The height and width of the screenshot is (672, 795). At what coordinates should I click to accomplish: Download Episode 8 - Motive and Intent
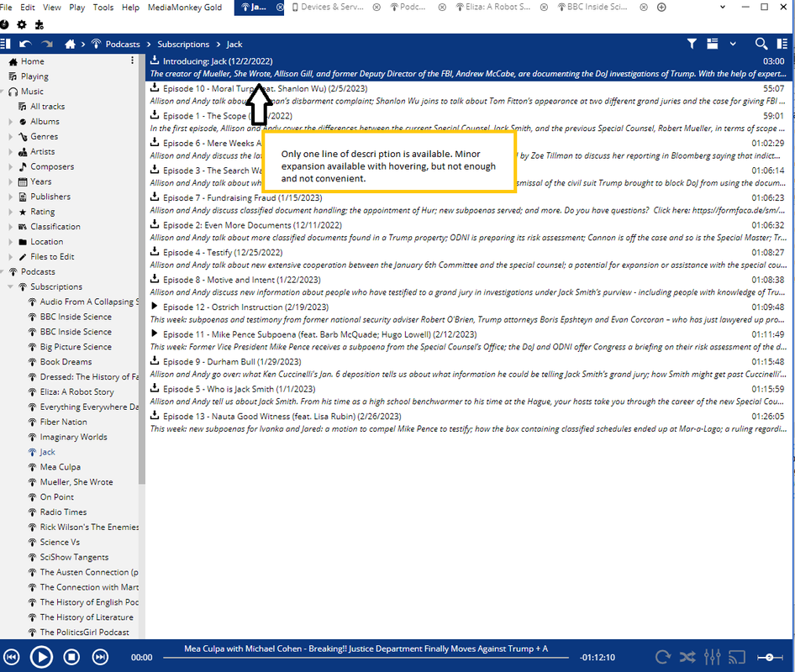155,279
